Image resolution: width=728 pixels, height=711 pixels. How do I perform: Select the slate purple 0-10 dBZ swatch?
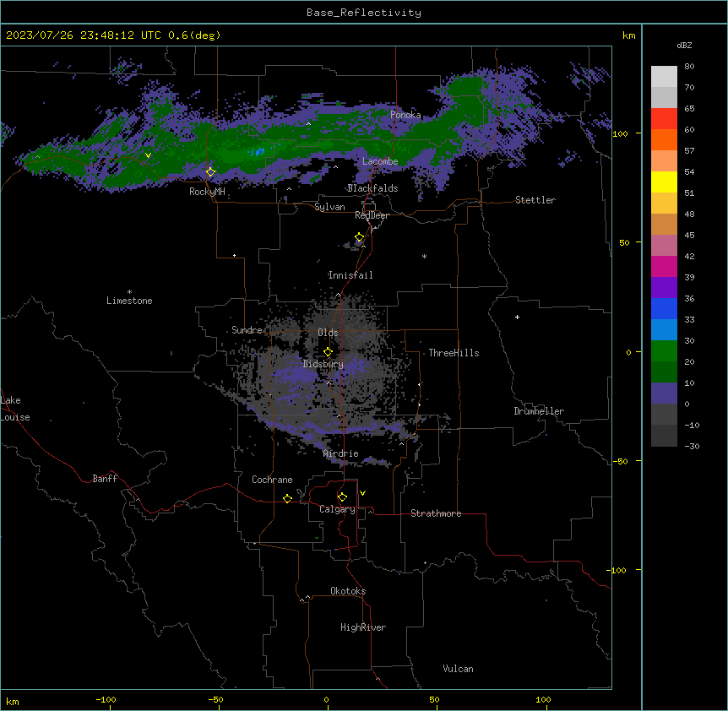point(664,393)
